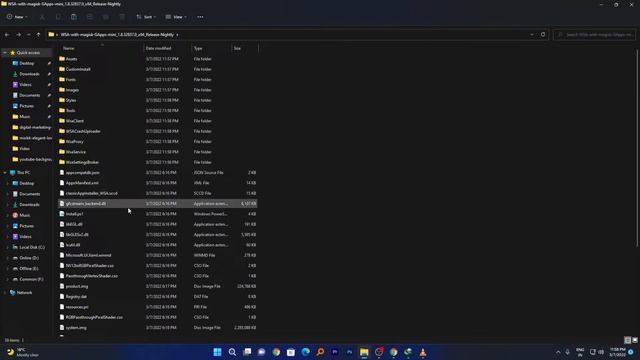
Task: Open the New item menu
Action: [17, 17]
